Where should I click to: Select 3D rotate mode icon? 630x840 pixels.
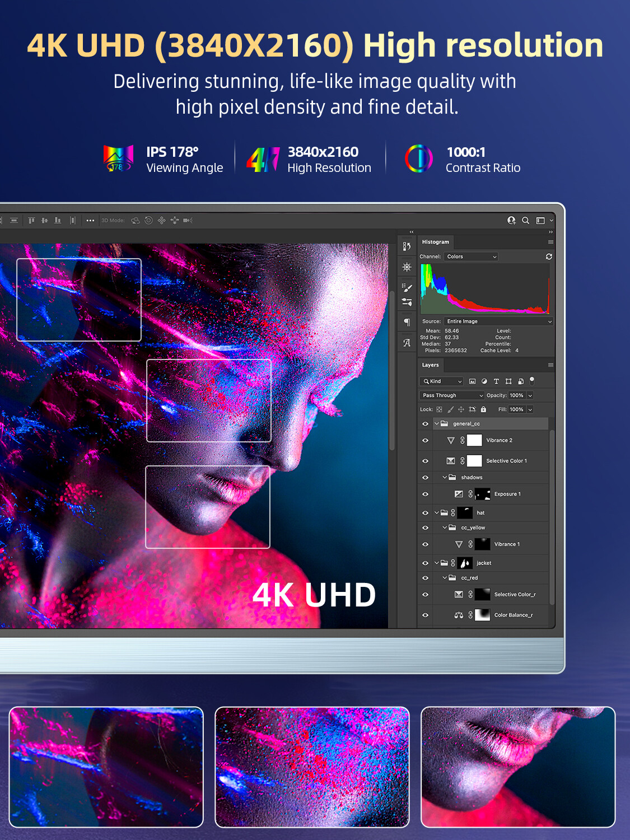(136, 221)
